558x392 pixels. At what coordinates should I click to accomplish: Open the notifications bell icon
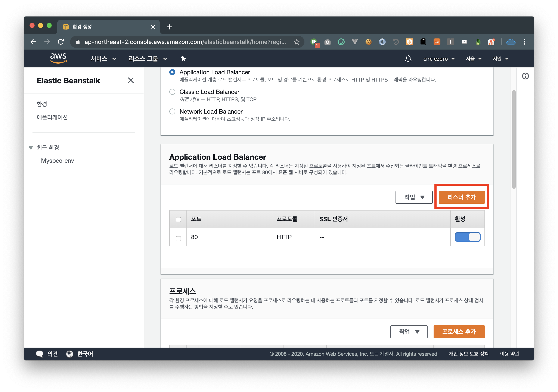click(x=408, y=59)
